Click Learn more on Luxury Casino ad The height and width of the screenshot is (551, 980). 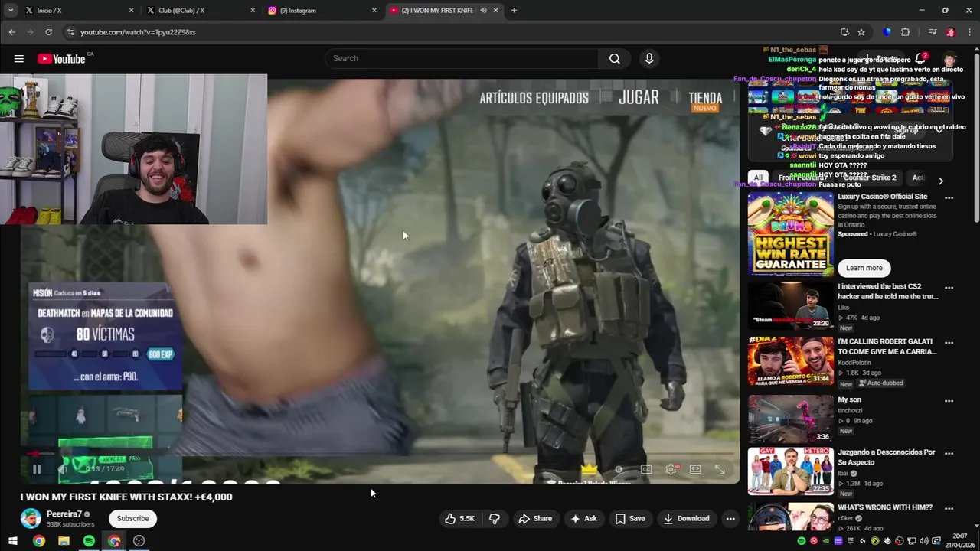tap(864, 268)
